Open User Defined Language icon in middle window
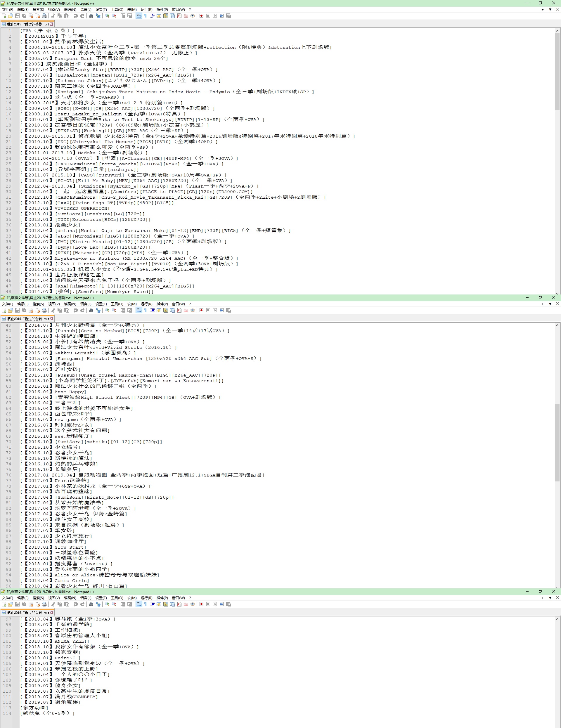This screenshot has height=728, width=561. pos(159,310)
